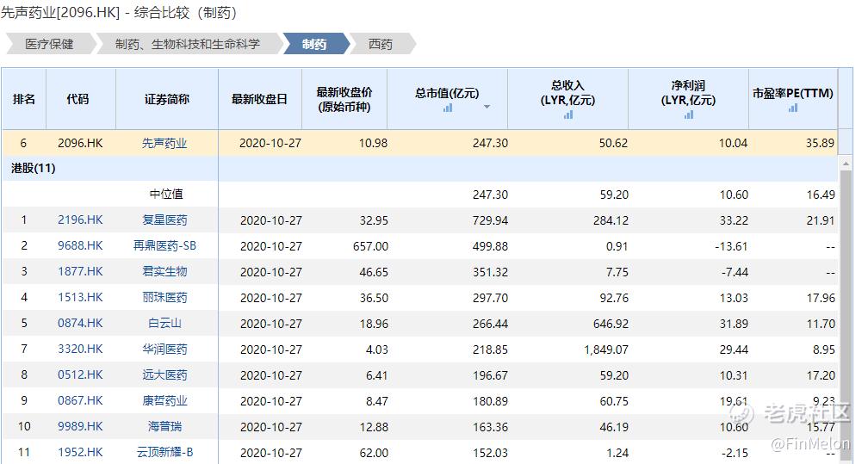Open the chart icon under 总市值(亿元)
The image size is (868, 464).
coord(447,108)
